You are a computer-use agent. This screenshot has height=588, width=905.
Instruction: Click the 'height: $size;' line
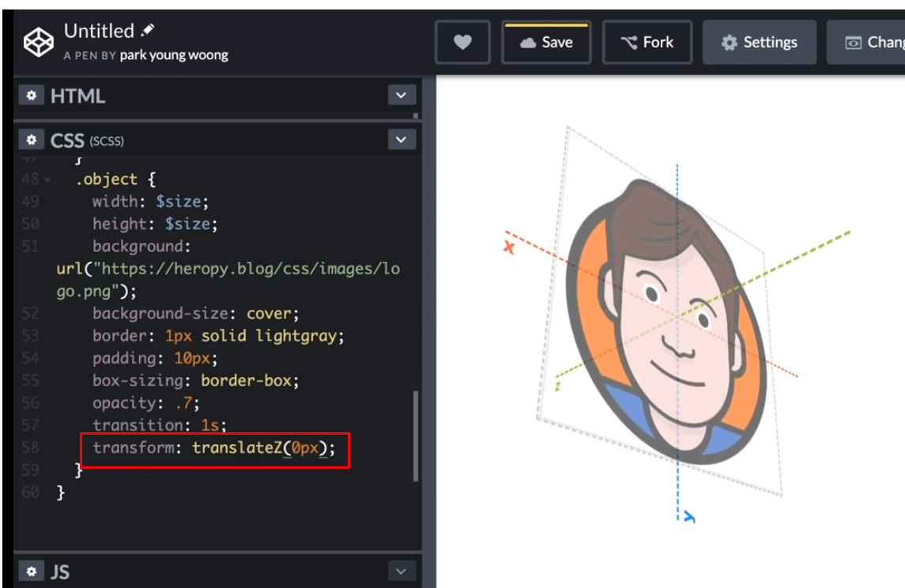155,224
